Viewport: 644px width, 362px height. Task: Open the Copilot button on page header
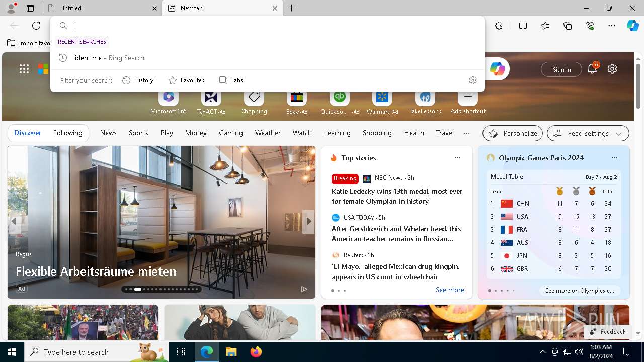click(x=497, y=69)
